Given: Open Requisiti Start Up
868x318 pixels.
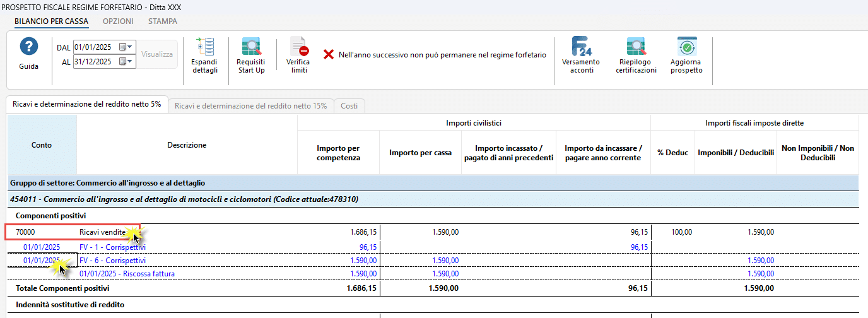Looking at the screenshot, I should 251,48.
